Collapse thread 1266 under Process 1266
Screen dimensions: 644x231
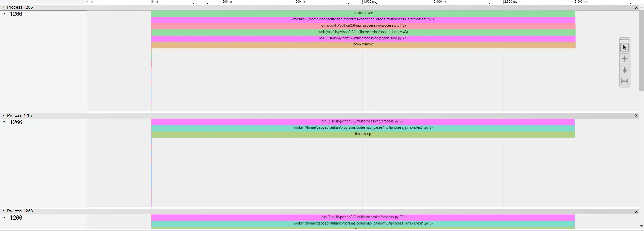pos(4,14)
